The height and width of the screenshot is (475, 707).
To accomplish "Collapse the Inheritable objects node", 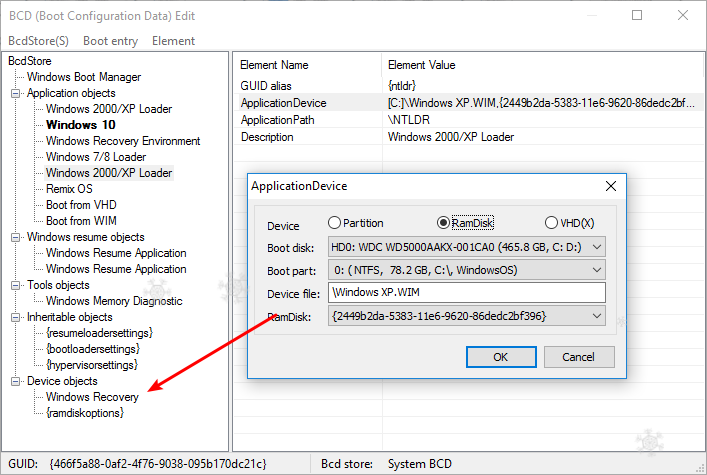I will pos(15,318).
